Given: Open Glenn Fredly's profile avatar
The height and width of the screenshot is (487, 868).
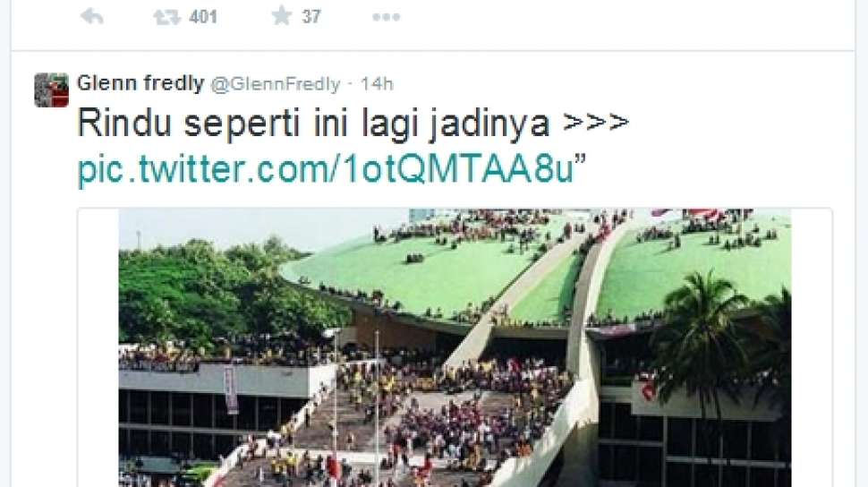Looking at the screenshot, I should pos(52,90).
